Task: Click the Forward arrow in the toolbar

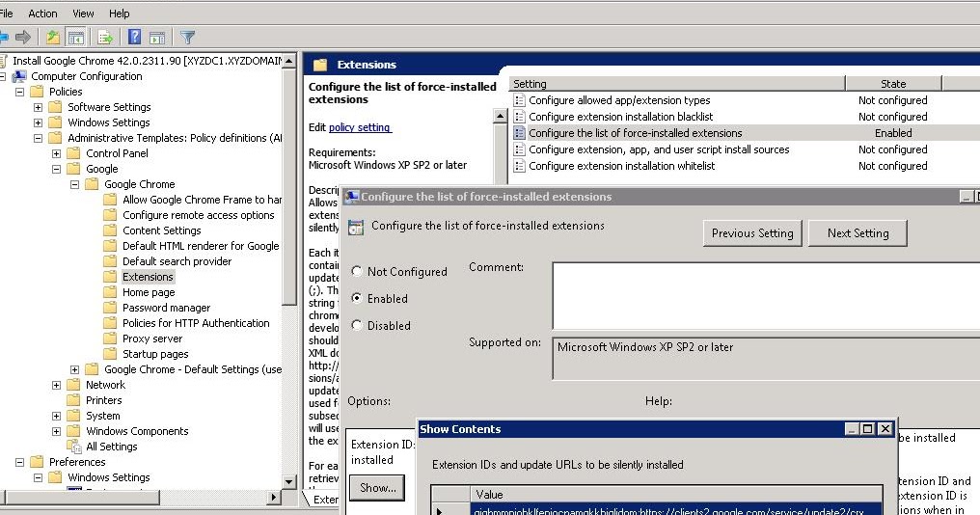Action: pyautogui.click(x=23, y=38)
